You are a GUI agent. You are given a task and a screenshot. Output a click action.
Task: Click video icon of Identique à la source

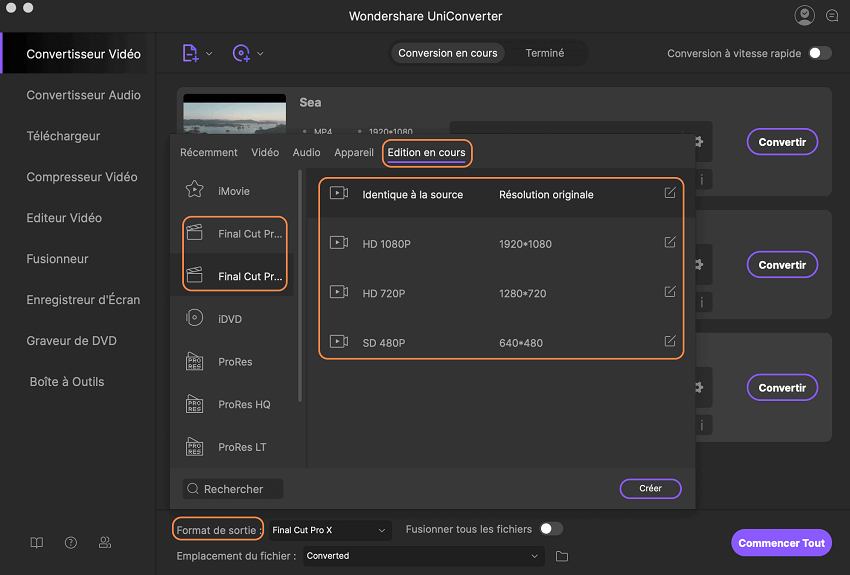[x=339, y=193]
